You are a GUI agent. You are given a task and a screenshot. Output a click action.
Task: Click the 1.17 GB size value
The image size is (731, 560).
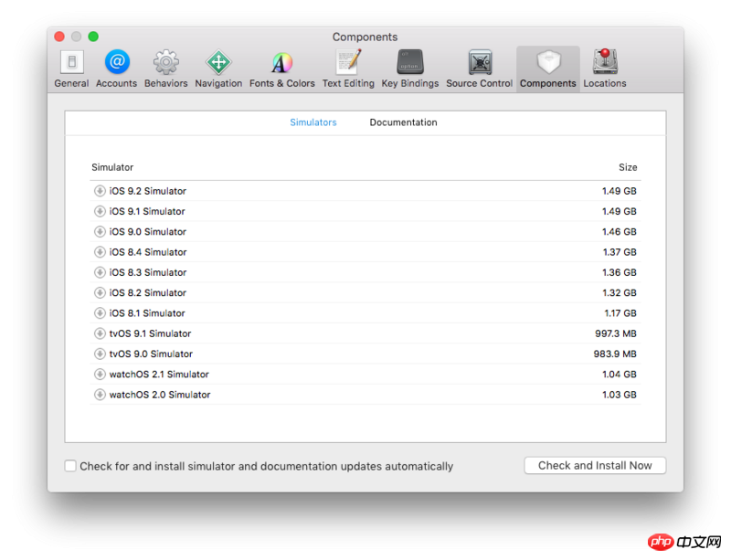pyautogui.click(x=620, y=313)
